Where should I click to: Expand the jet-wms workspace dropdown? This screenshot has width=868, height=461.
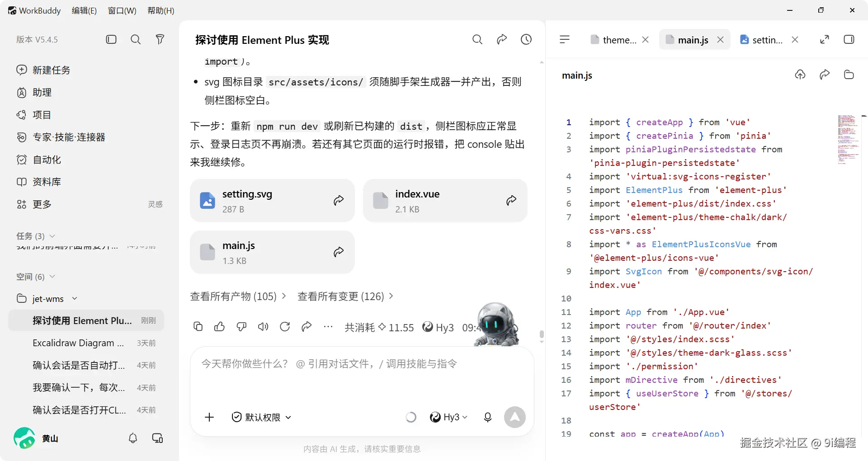75,298
